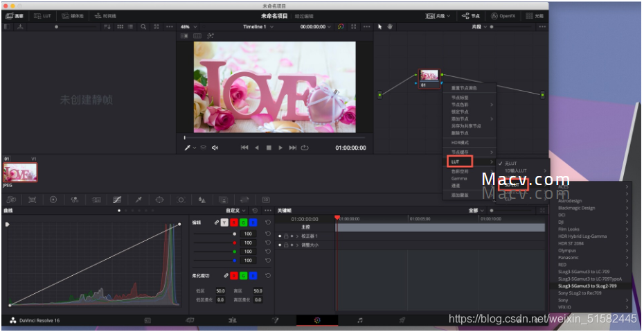This screenshot has width=644, height=332.
Task: Open the Tracker palette icon
Action: coord(181,200)
